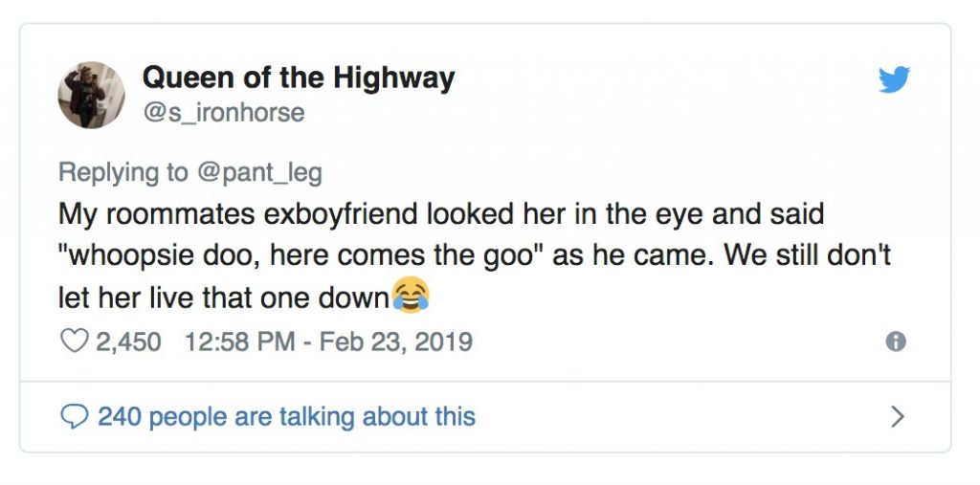Click the Twitter bird logo
The image size is (980, 485).
tap(894, 80)
